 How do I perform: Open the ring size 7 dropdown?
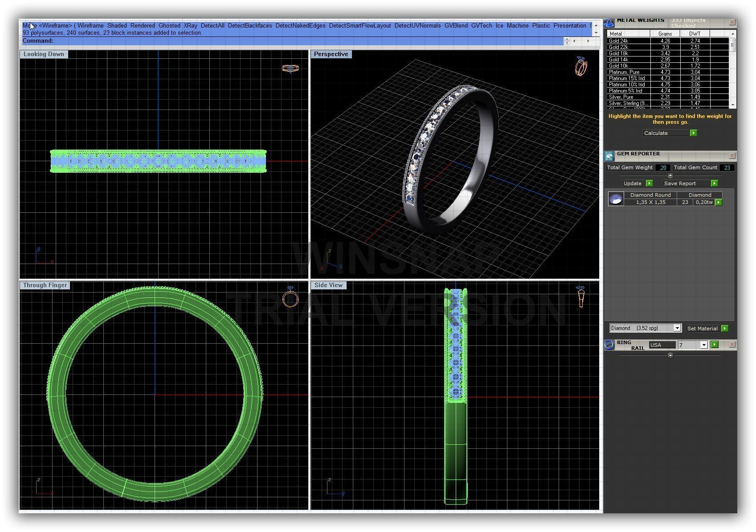[x=703, y=345]
